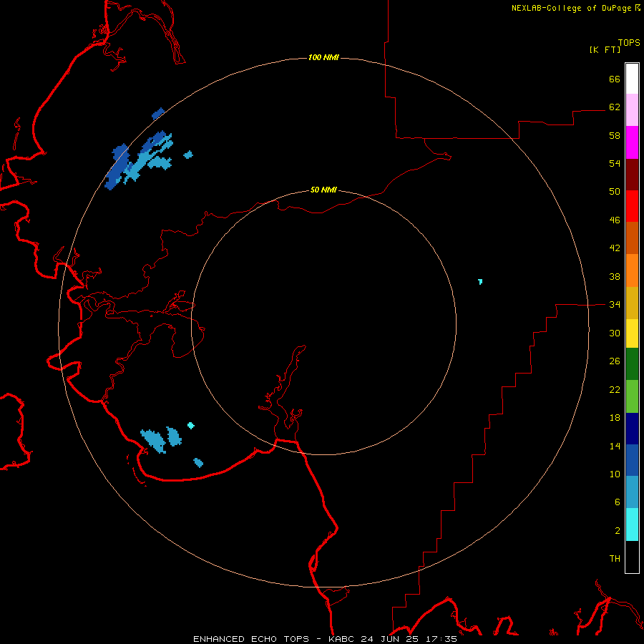Click the legend value '58'
The width and height of the screenshot is (644, 644).
[x=615, y=135]
